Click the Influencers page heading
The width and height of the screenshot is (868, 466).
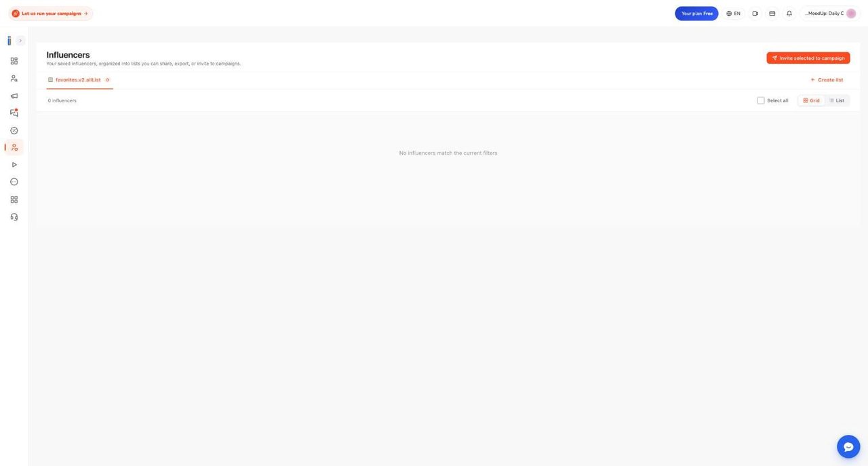coord(68,55)
